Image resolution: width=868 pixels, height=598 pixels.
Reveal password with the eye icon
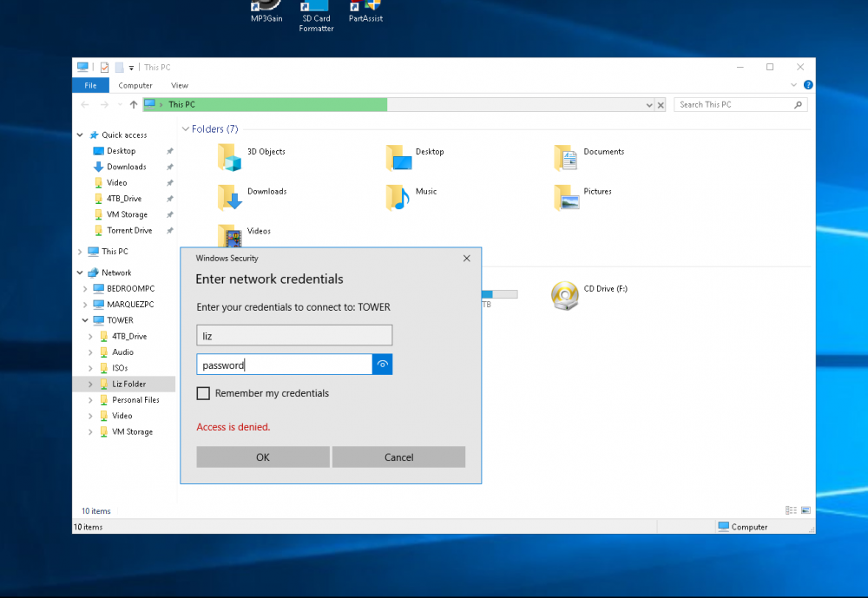coord(383,365)
